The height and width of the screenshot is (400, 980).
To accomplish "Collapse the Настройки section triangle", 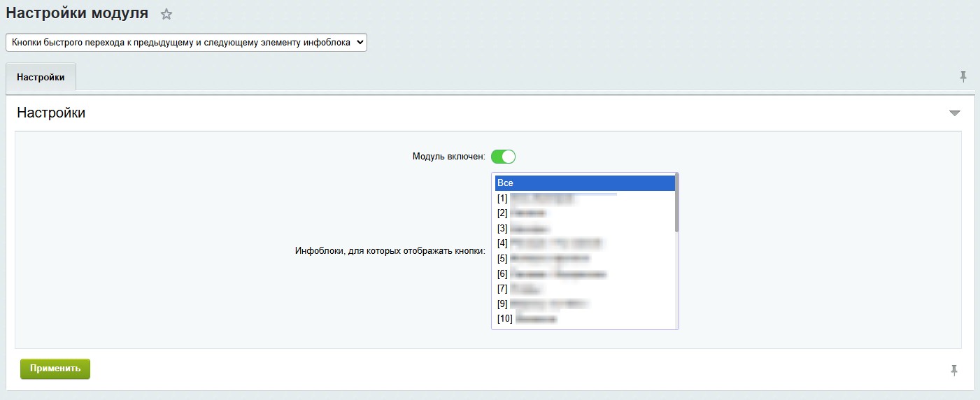I will coord(955,113).
